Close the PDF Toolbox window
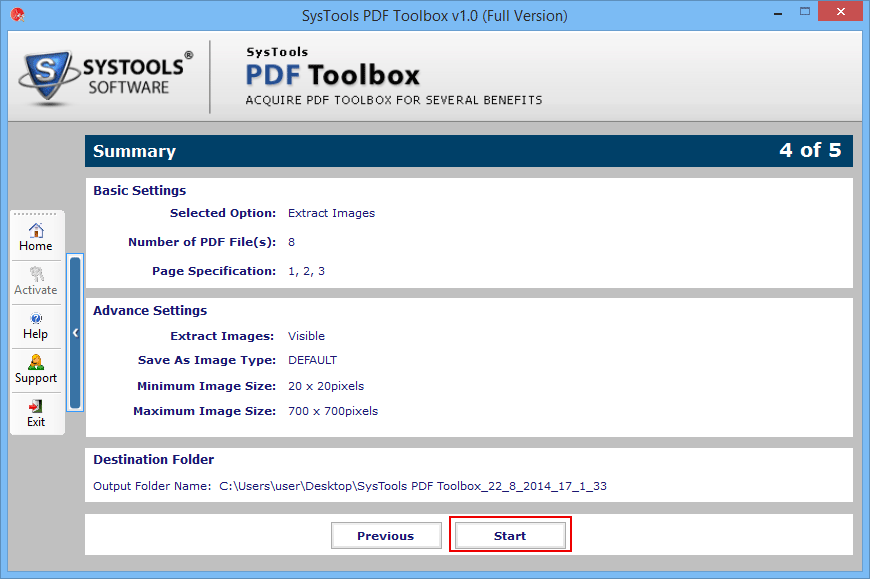This screenshot has height=579, width=870. pos(841,12)
